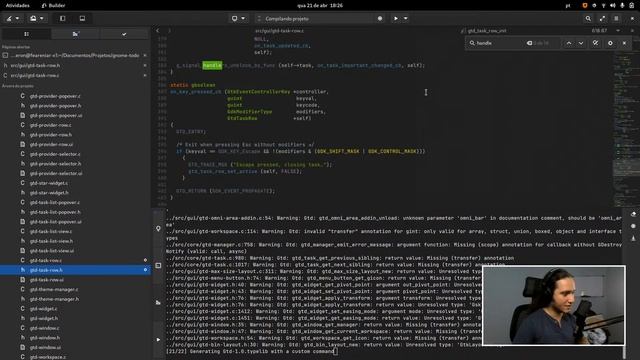Viewport: 640px width, 360px height.
Task: Close src/gui/gtd-task-row.h open page
Action: click(x=145, y=65)
